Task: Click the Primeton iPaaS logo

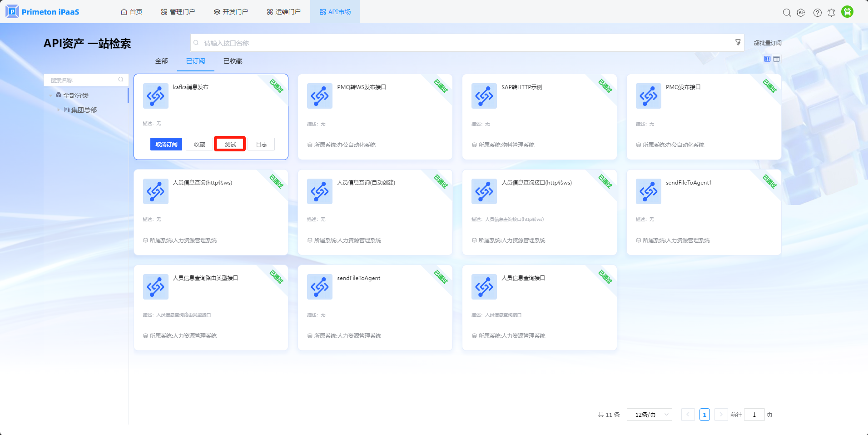Action: pyautogui.click(x=42, y=12)
